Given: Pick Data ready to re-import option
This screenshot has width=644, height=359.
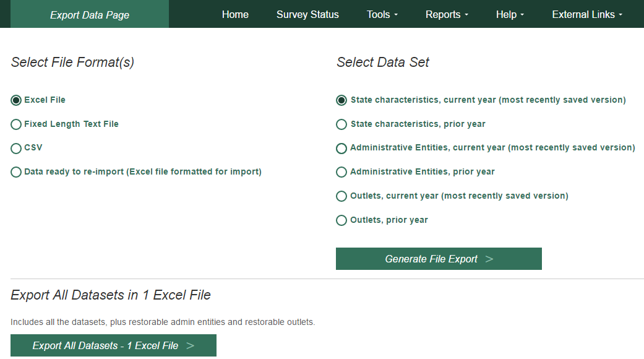Looking at the screenshot, I should 16,172.
